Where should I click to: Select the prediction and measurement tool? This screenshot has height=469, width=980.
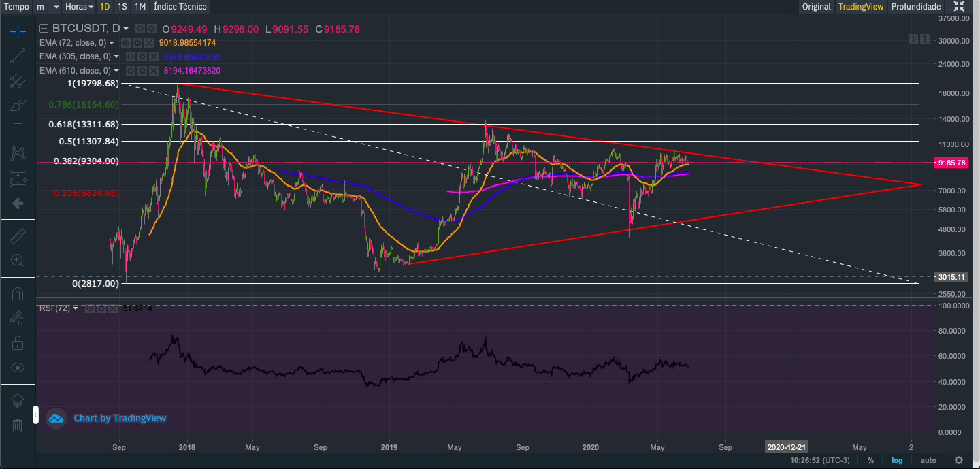tap(18, 178)
